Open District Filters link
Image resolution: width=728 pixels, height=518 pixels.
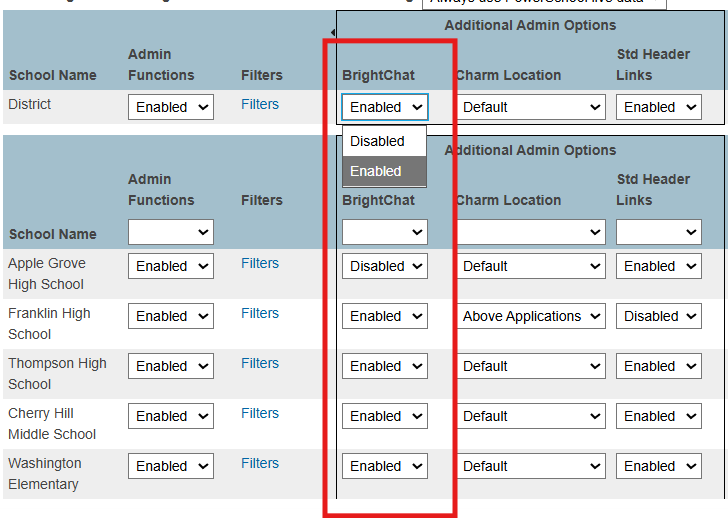point(260,104)
